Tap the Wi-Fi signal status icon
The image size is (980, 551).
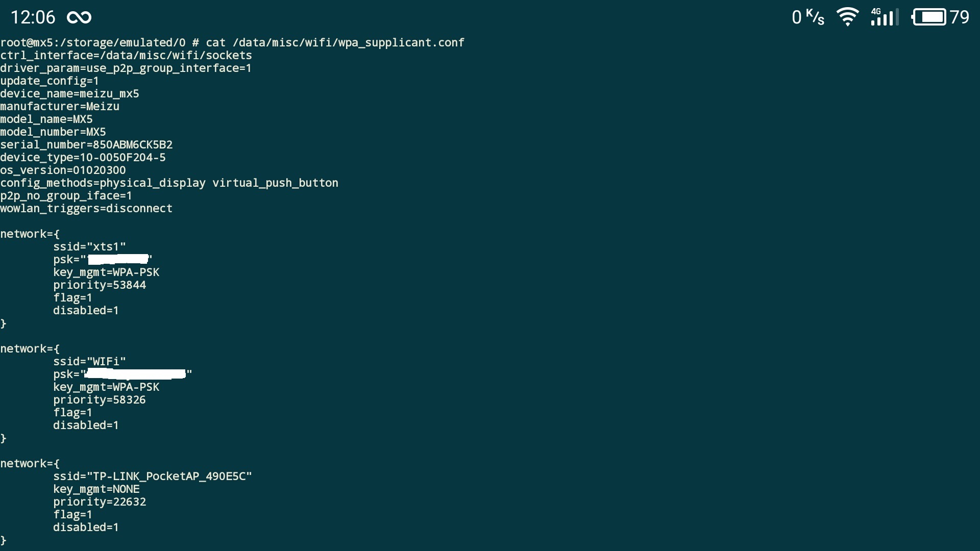848,17
